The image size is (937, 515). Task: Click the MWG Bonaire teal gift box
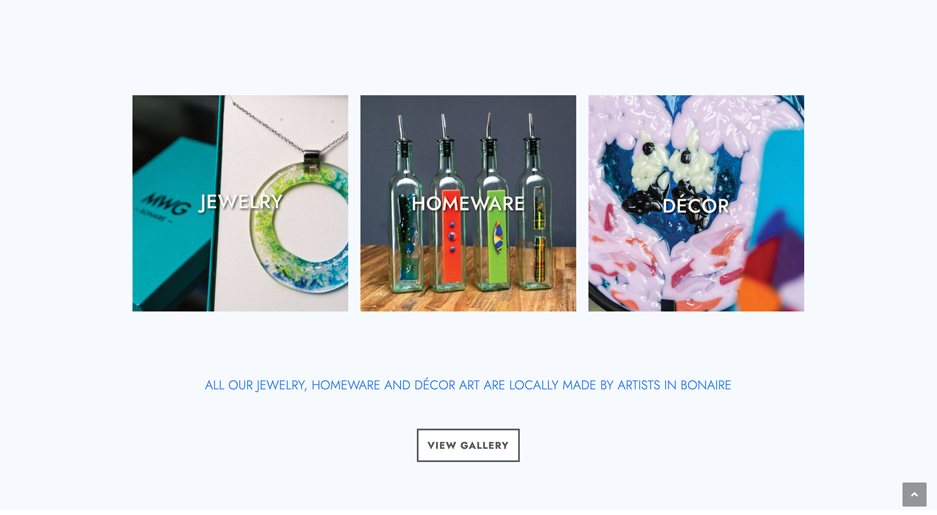(x=173, y=221)
